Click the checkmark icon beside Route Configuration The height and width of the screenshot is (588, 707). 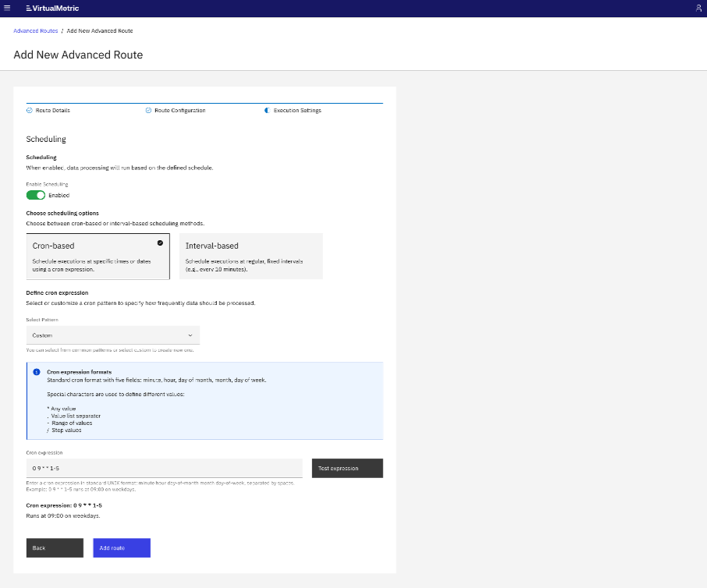click(x=148, y=110)
